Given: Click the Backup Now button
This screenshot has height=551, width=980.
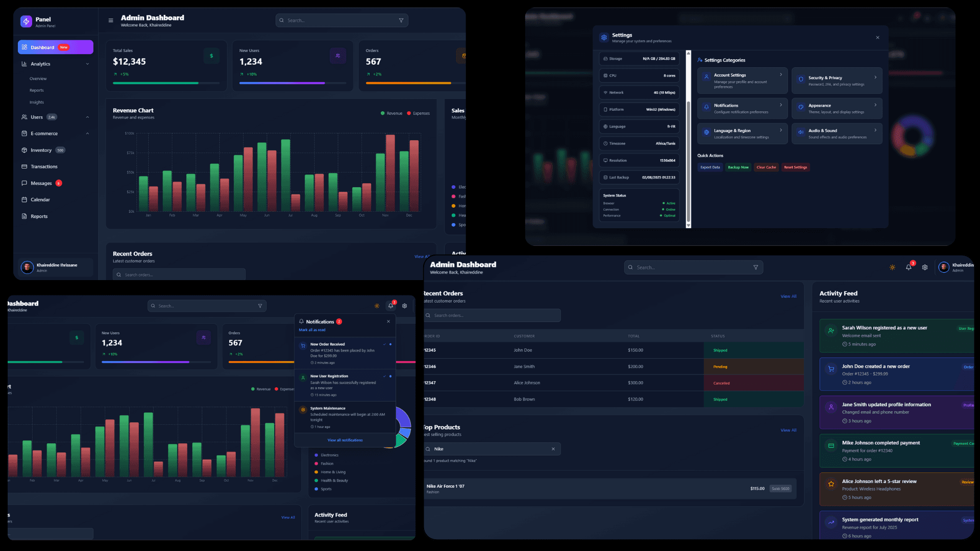Looking at the screenshot, I should click(x=738, y=167).
